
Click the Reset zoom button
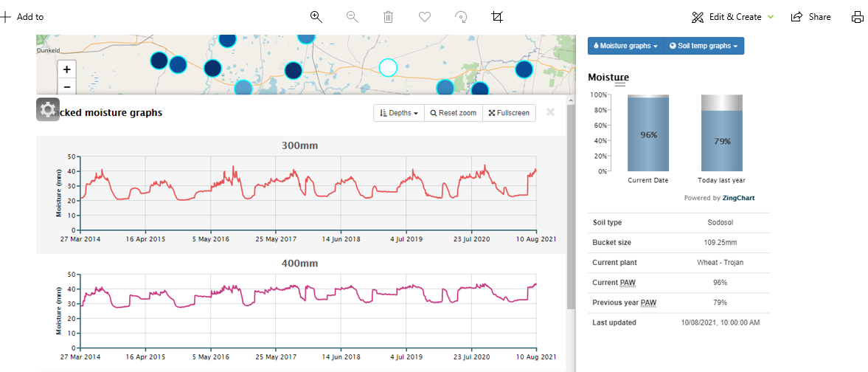454,112
